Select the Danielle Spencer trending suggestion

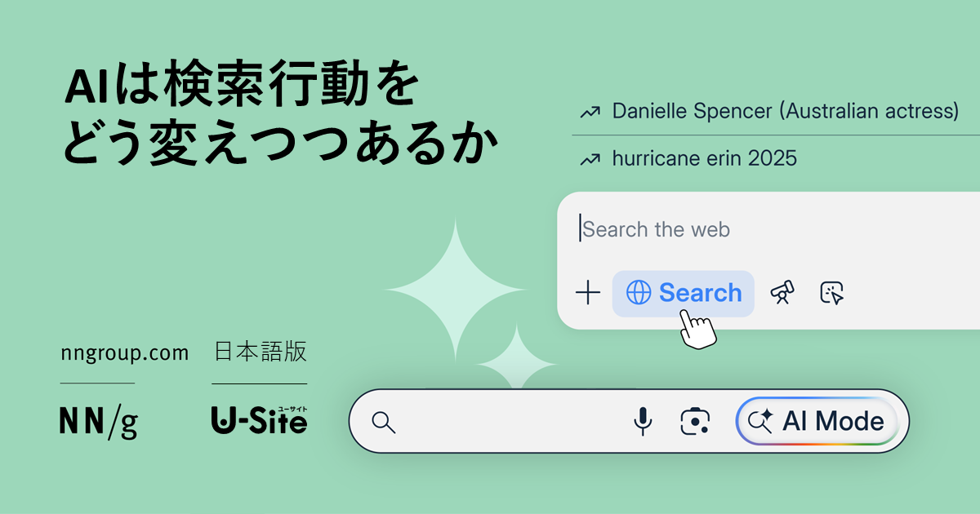tap(785, 111)
